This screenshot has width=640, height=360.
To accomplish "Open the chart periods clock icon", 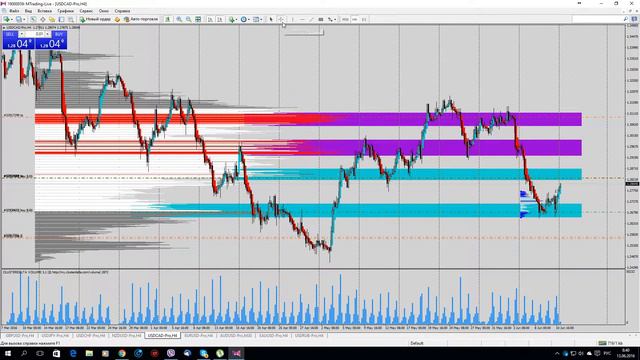I will (x=244, y=19).
